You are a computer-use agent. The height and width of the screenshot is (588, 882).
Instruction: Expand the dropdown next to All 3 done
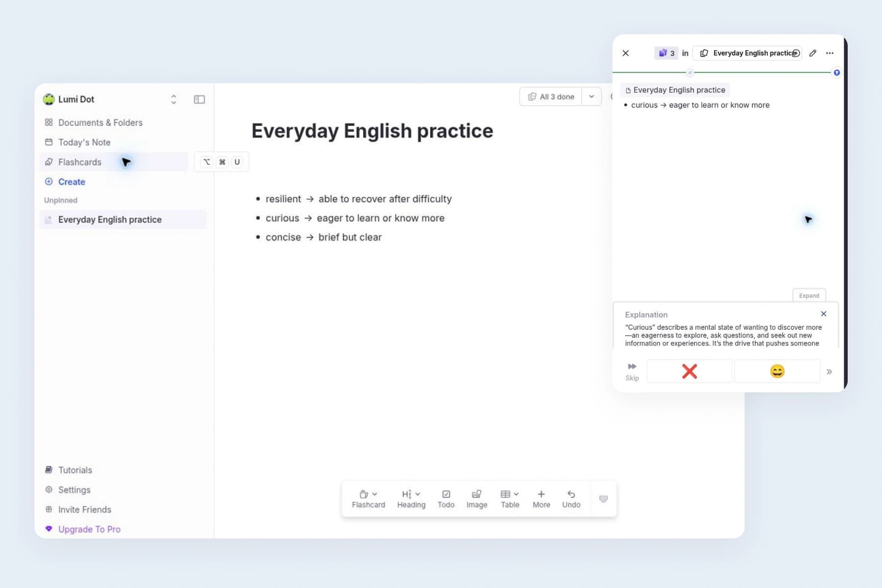tap(591, 97)
